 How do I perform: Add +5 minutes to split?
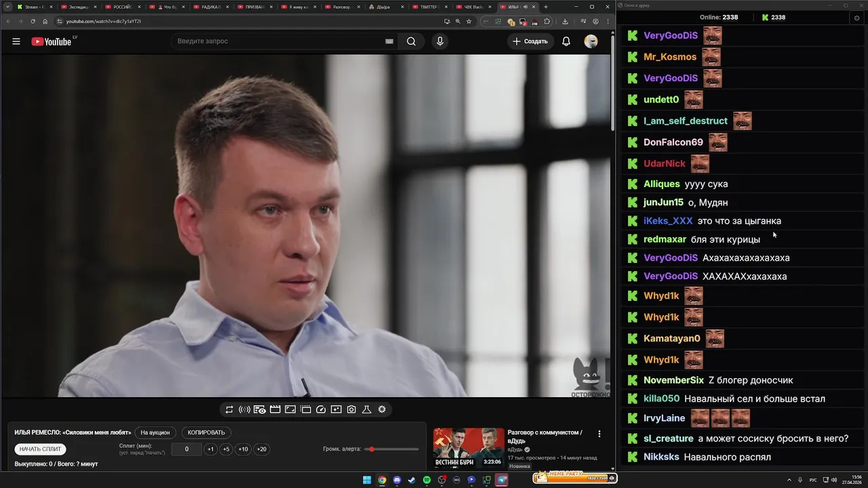[226, 449]
